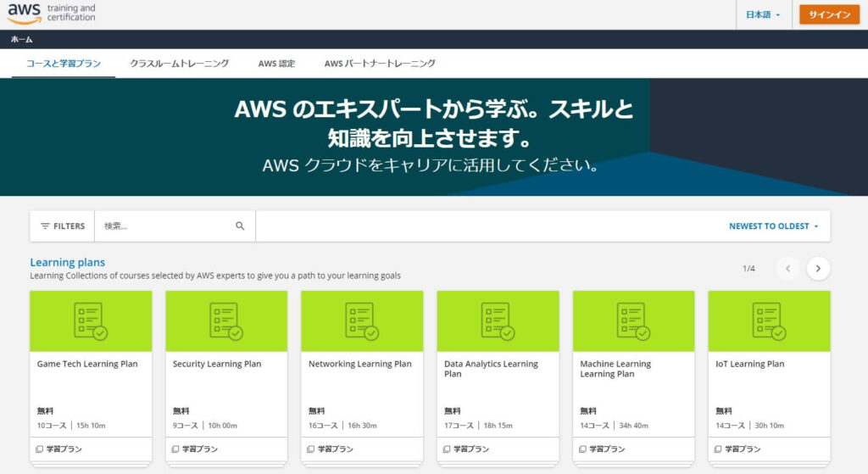Open the Machine Learning Learning Plan title
868x474 pixels.
point(615,369)
